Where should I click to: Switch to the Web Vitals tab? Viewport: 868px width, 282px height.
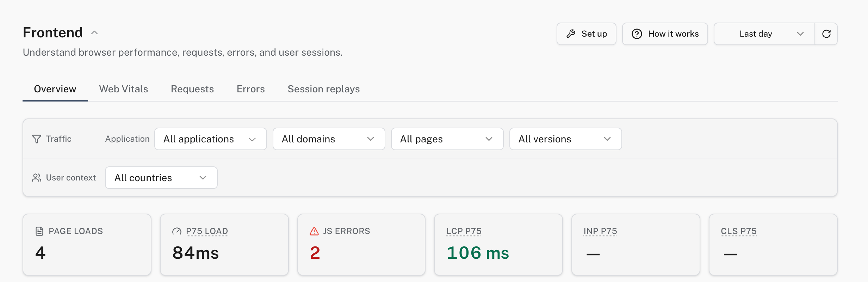(x=124, y=89)
